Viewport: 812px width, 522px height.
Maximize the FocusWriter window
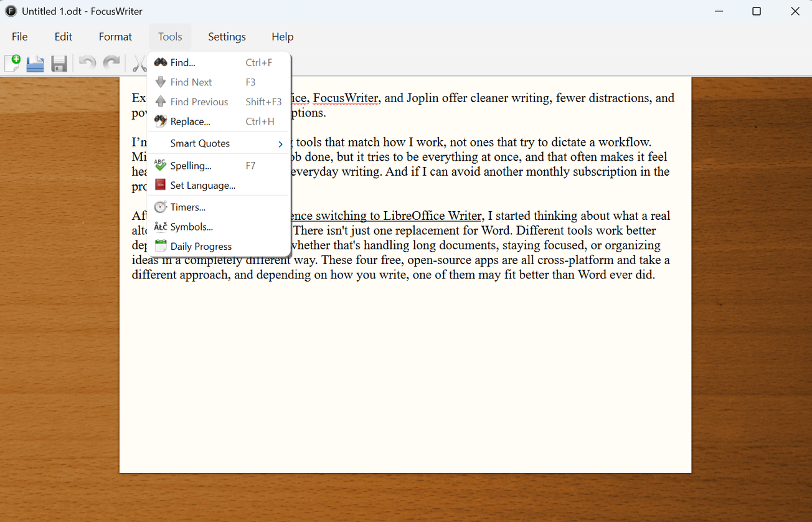pos(757,11)
